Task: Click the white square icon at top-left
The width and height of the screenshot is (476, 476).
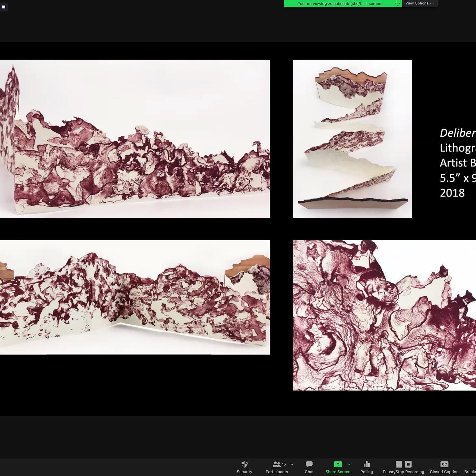Action: [x=4, y=7]
